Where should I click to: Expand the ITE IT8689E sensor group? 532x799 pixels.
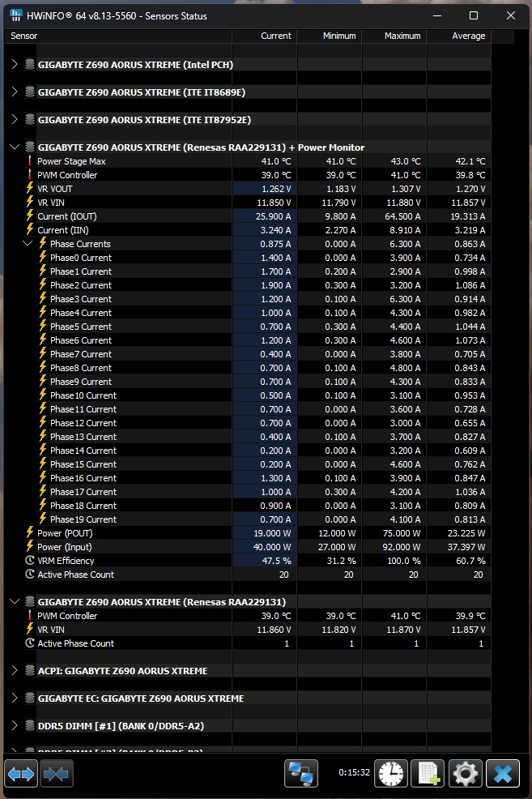pyautogui.click(x=15, y=92)
